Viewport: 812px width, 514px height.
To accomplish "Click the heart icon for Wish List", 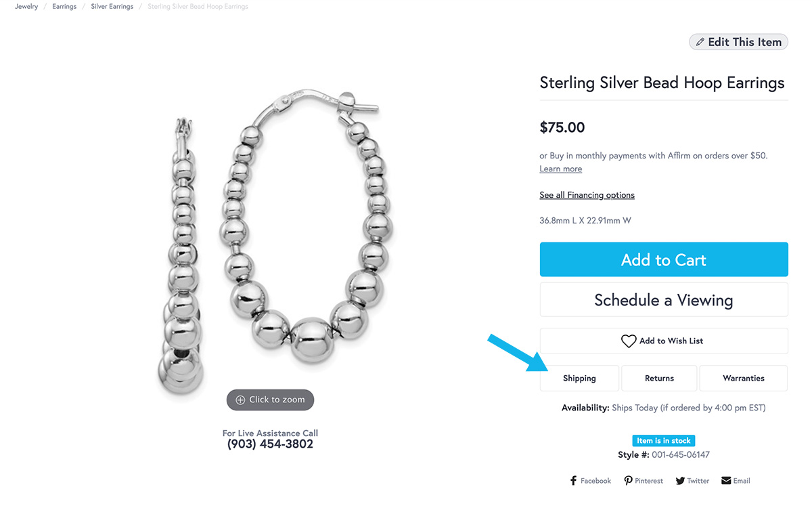I will [629, 341].
